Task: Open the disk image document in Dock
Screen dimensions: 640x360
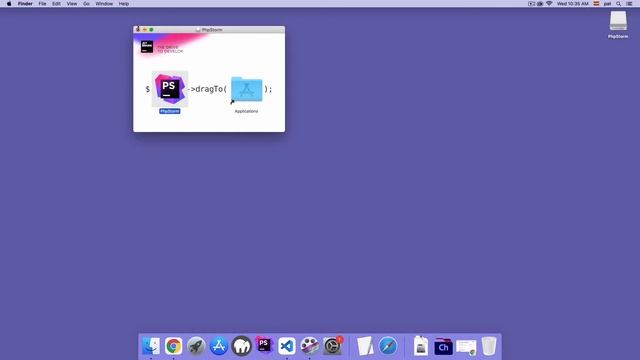Action: point(421,346)
